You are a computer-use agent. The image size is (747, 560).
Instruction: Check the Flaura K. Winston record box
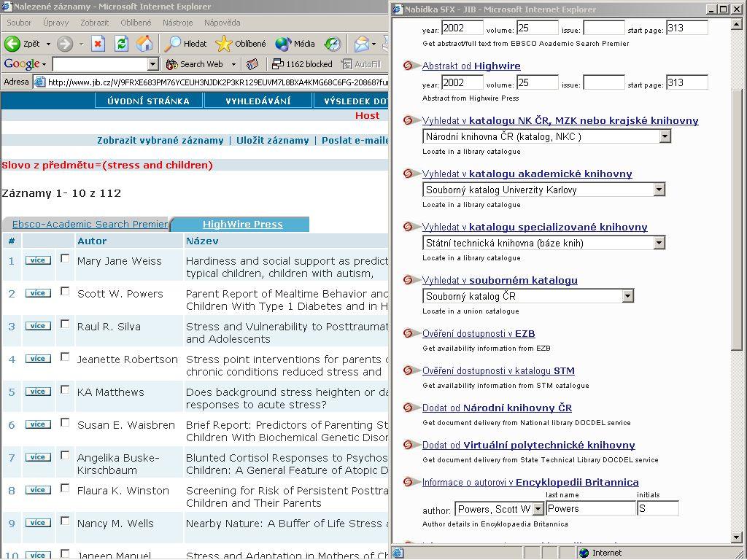[x=65, y=488]
